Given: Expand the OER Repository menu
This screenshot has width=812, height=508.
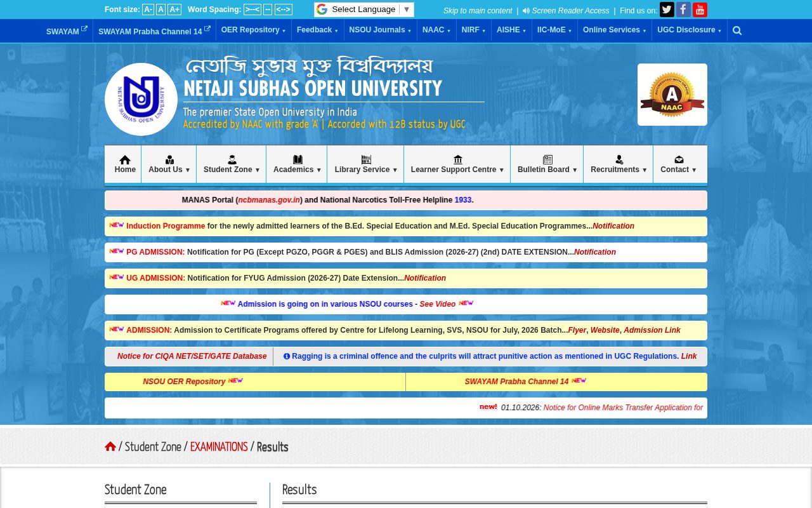Looking at the screenshot, I should 253,30.
